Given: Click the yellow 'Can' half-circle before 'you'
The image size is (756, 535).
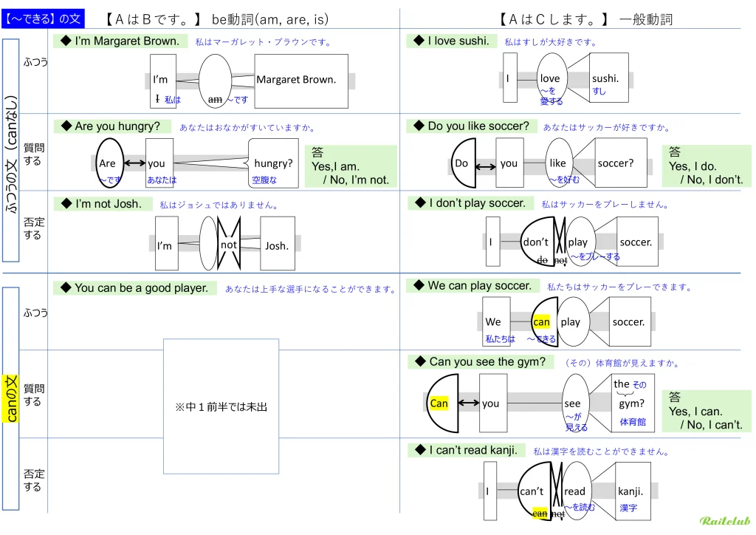Looking at the screenshot, I should pyautogui.click(x=441, y=403).
